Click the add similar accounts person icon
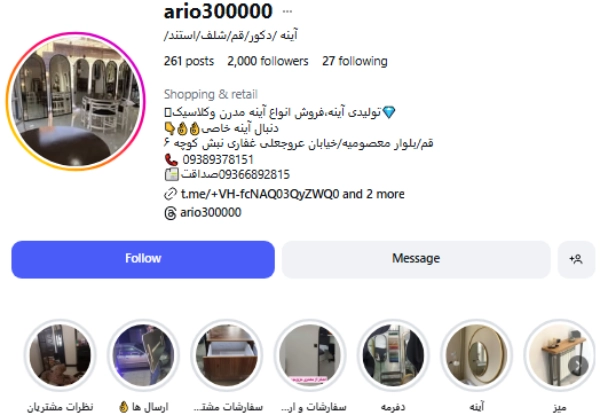 576,259
